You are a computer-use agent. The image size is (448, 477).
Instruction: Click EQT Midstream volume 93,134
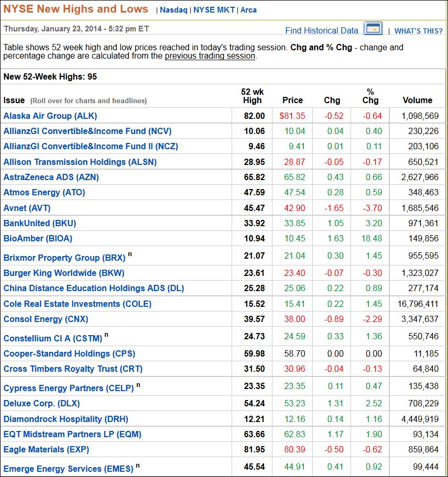coord(426,435)
